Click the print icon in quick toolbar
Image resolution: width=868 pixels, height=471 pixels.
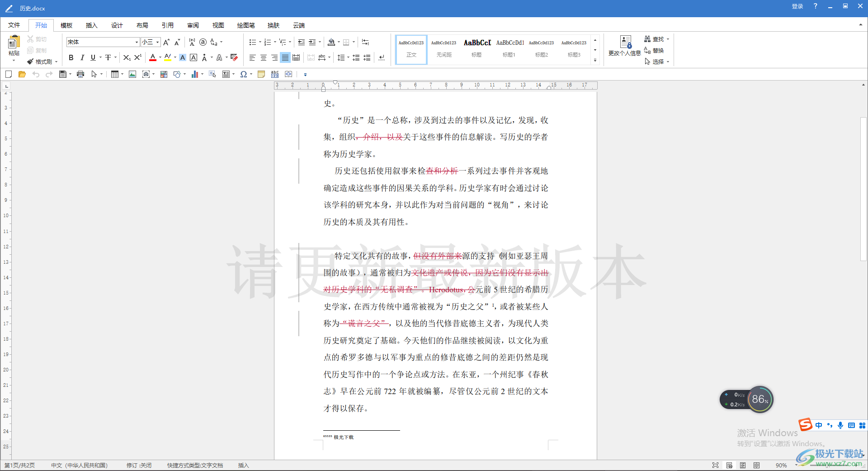pyautogui.click(x=80, y=74)
